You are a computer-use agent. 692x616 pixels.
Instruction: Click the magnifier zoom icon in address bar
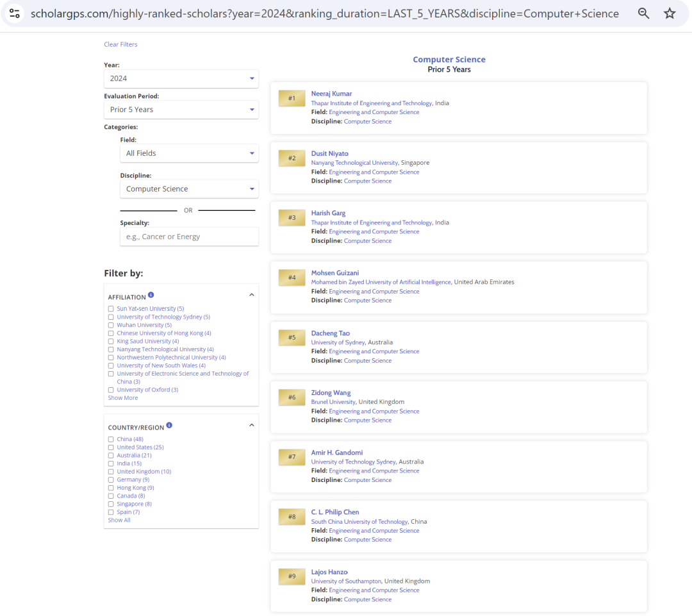pos(643,13)
